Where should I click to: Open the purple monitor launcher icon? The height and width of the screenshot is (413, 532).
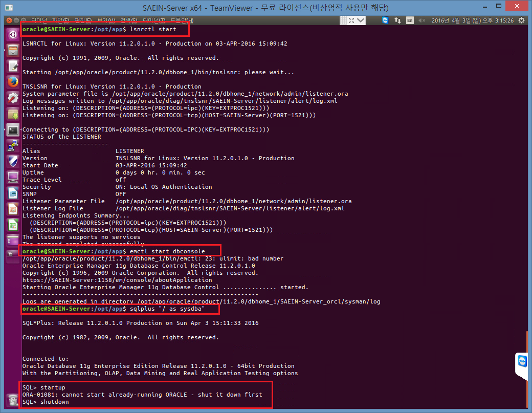pyautogui.click(x=13, y=177)
